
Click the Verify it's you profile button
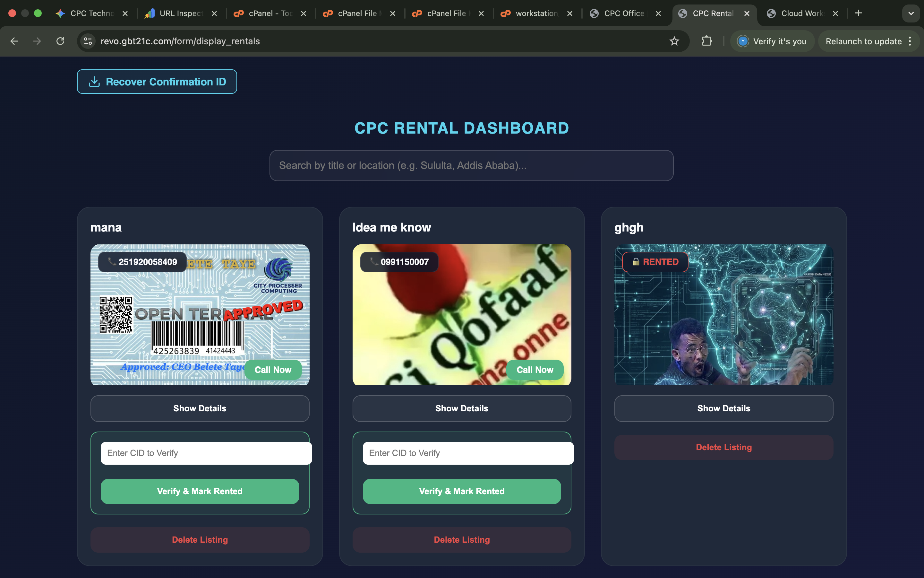[x=772, y=41]
